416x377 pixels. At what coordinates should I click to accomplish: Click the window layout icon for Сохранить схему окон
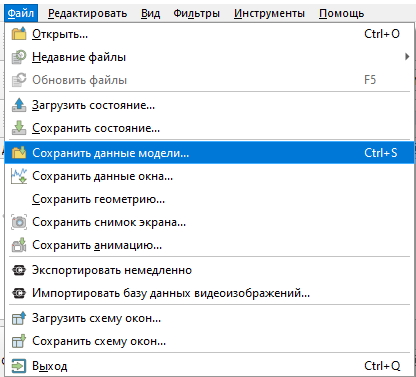point(19,341)
